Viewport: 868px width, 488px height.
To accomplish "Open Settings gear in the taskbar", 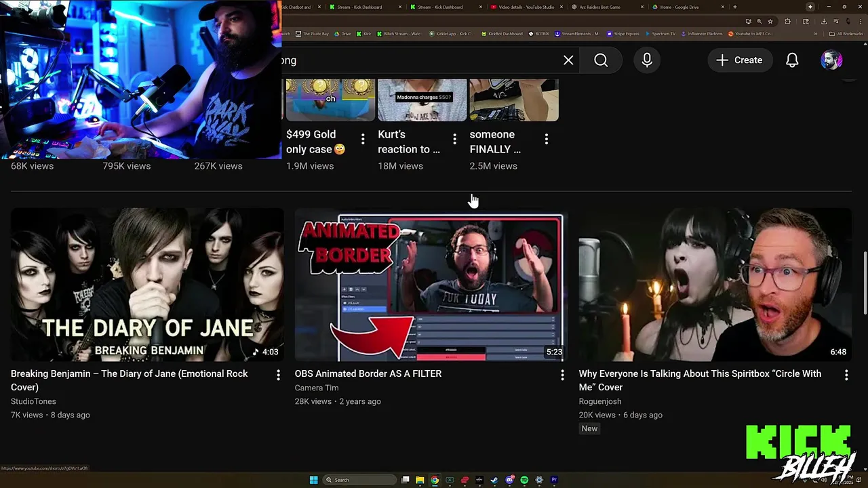I will (539, 480).
